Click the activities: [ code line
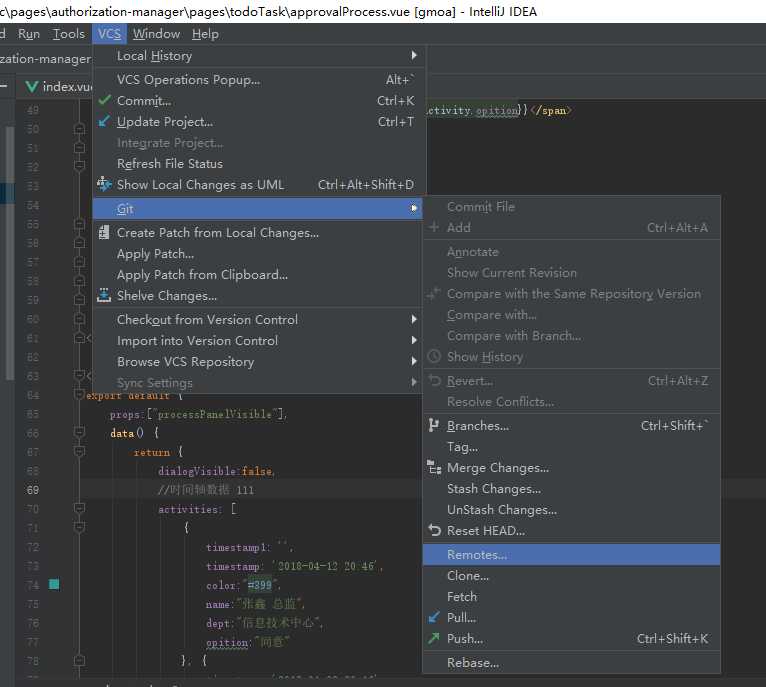The width and height of the screenshot is (766, 687). point(197,509)
